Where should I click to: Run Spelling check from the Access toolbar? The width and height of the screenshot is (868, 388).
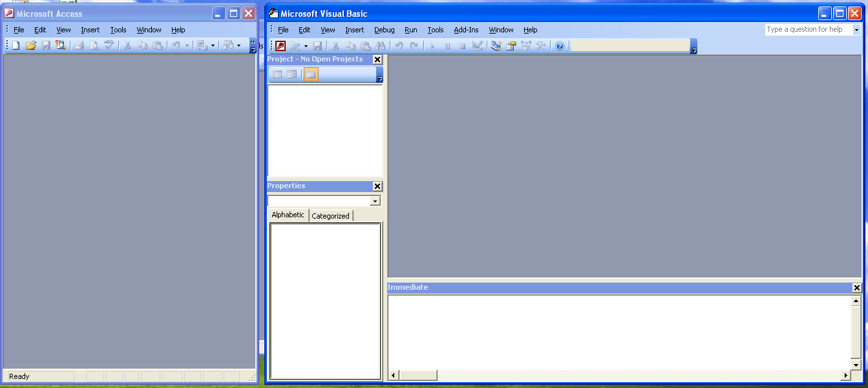coord(109,45)
